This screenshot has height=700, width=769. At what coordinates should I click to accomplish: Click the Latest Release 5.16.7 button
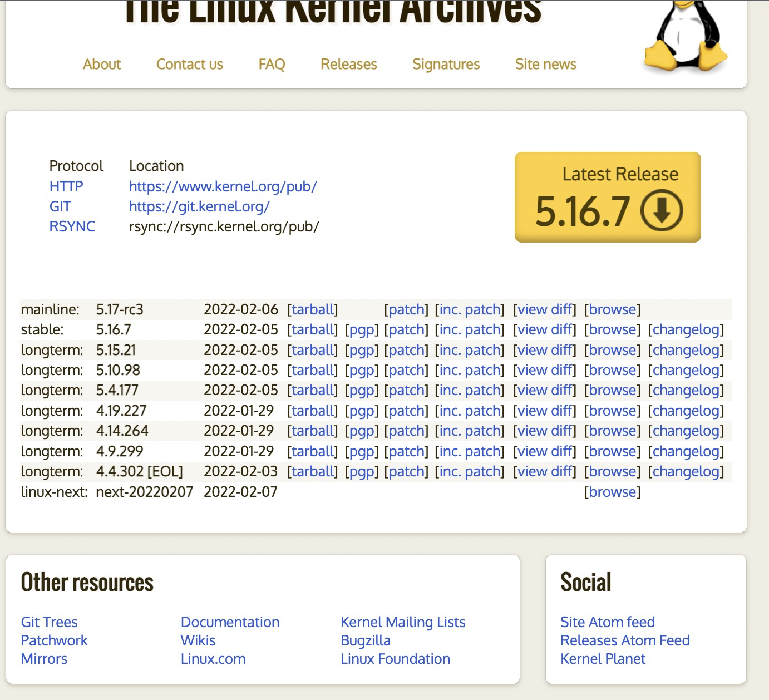coord(608,197)
